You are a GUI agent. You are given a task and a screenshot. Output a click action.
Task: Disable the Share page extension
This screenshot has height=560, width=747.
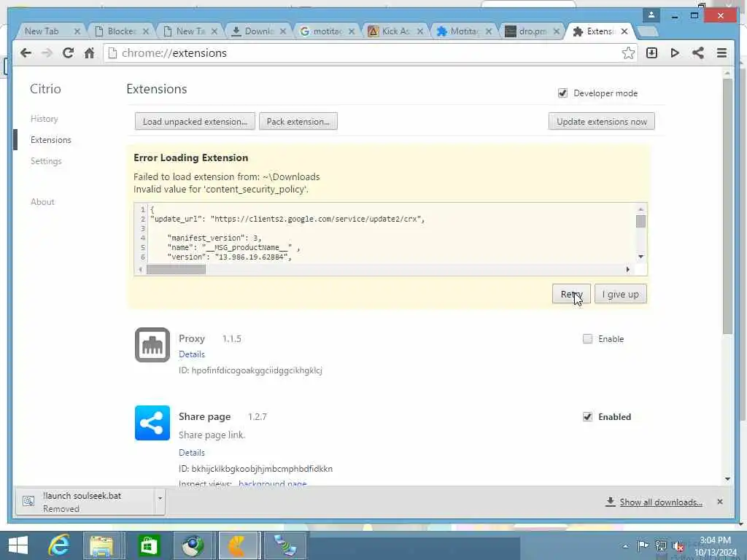[x=587, y=416]
